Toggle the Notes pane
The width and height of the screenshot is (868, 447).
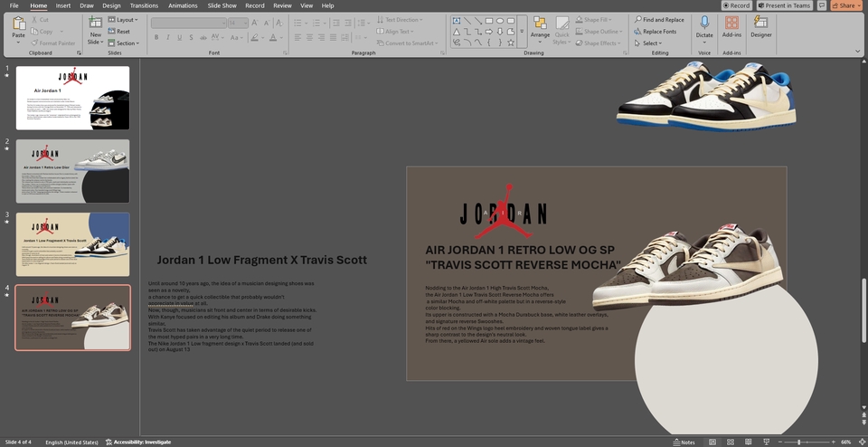click(683, 442)
